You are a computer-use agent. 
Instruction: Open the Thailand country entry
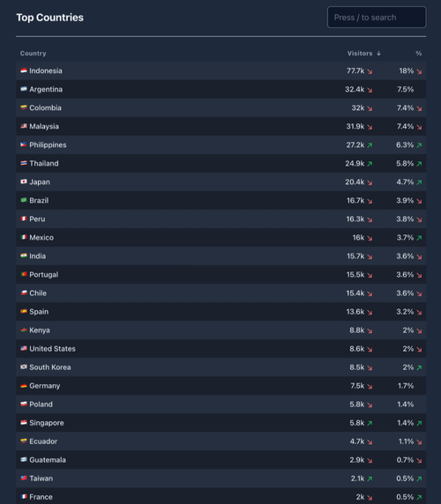[44, 163]
